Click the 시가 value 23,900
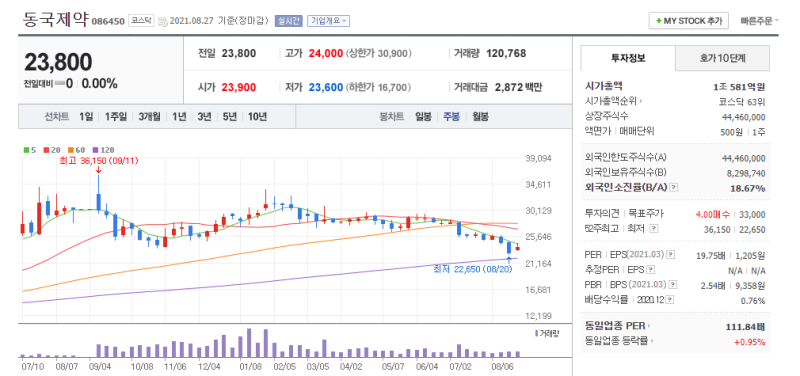Viewport: 800px width, 376px height. point(239,88)
